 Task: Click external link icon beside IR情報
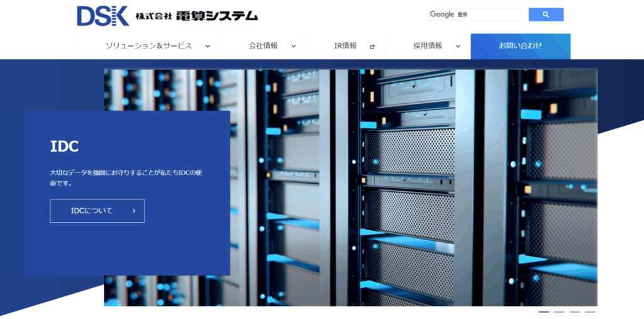(x=372, y=47)
